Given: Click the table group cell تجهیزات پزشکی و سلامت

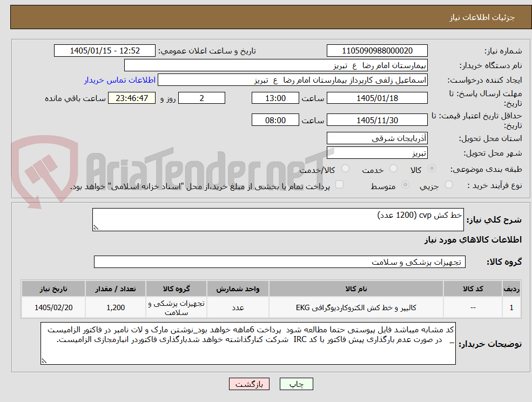Looking at the screenshot, I should 177,307.
